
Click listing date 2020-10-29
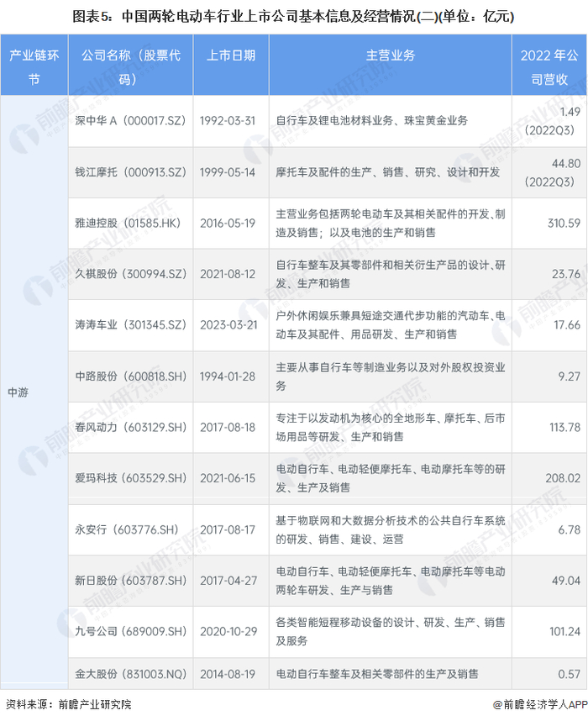point(228,632)
